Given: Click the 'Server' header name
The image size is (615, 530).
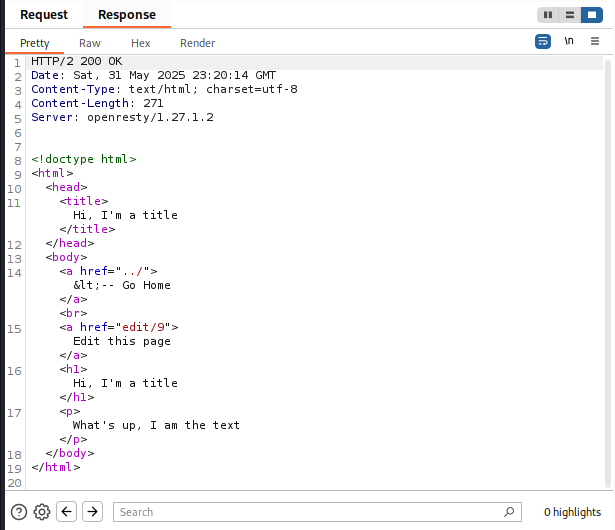Looking at the screenshot, I should point(52,117).
